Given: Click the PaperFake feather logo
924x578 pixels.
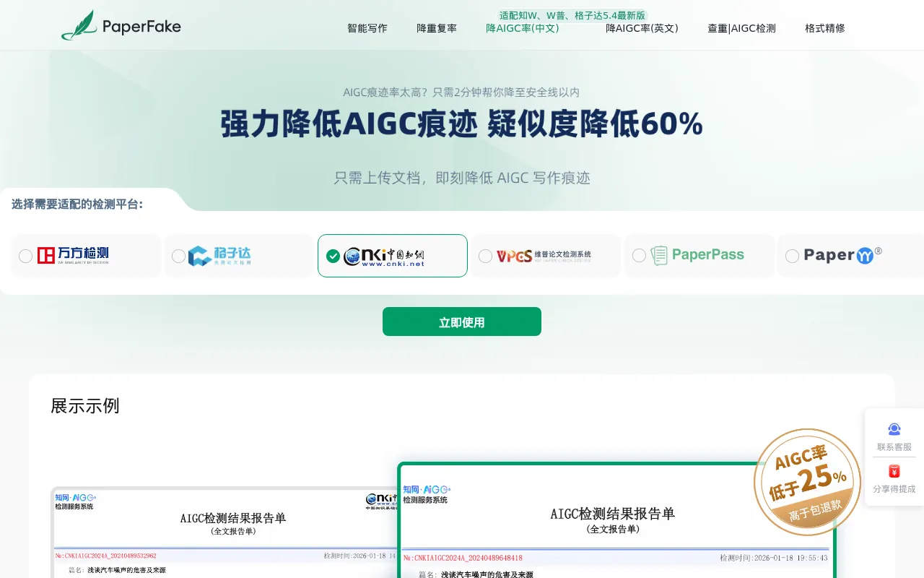Looking at the screenshot, I should (x=121, y=25).
